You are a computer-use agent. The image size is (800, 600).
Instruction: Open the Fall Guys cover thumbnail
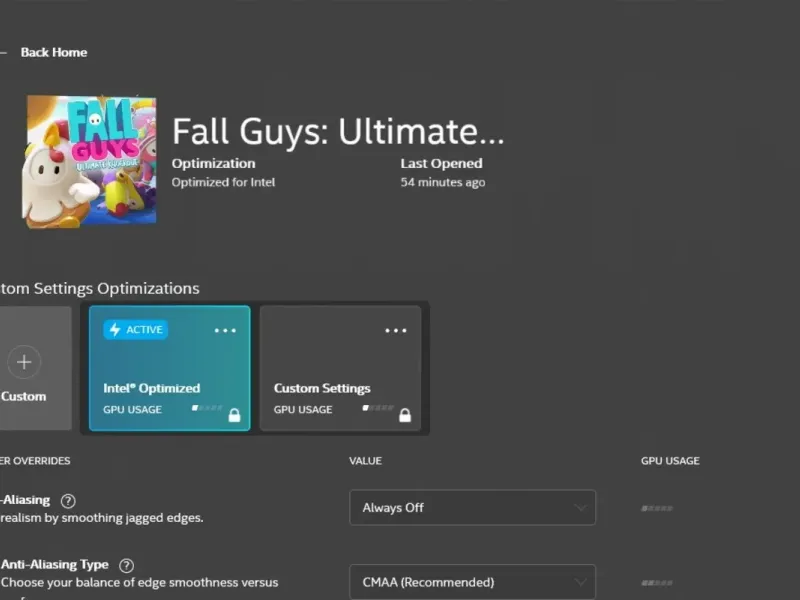click(x=89, y=161)
